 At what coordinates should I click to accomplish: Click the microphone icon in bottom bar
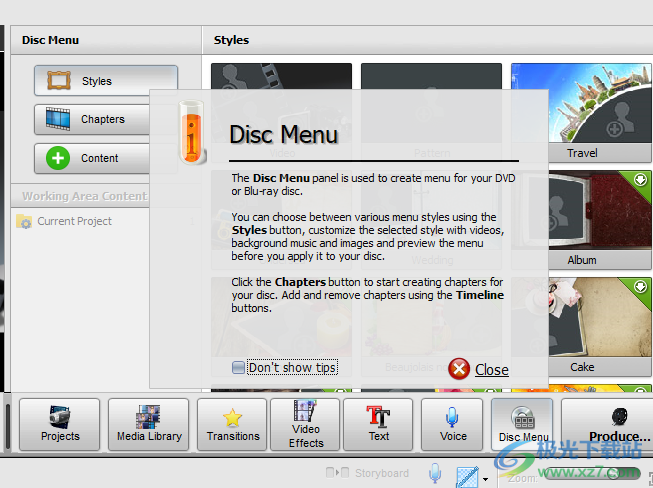pos(435,474)
